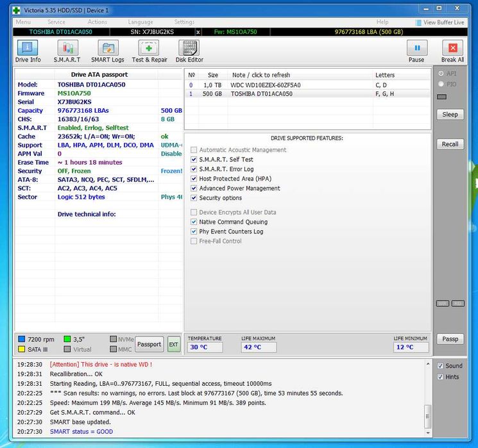Viewport: 478px width, 448px height.
Task: Select the PIO radio button
Action: tap(441, 84)
